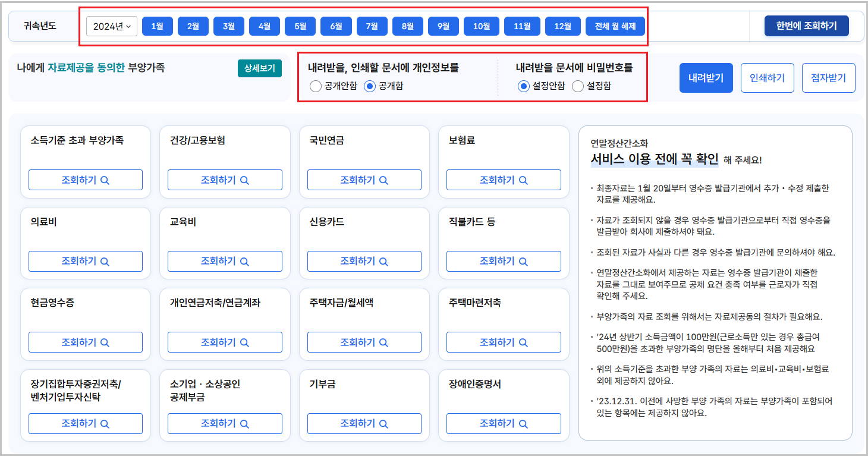Open 상세보기 for dependent family consent
Screen dimensions: 868x456
[x=260, y=68]
